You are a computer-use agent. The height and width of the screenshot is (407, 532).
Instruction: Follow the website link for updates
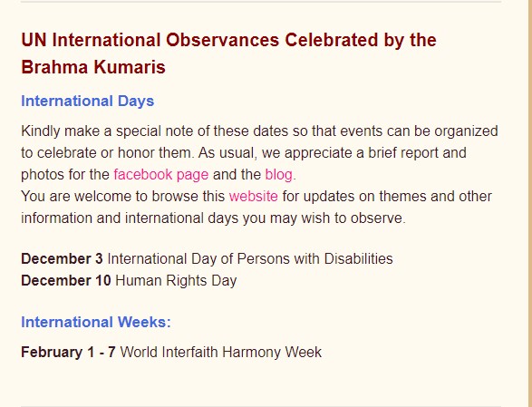tap(254, 196)
